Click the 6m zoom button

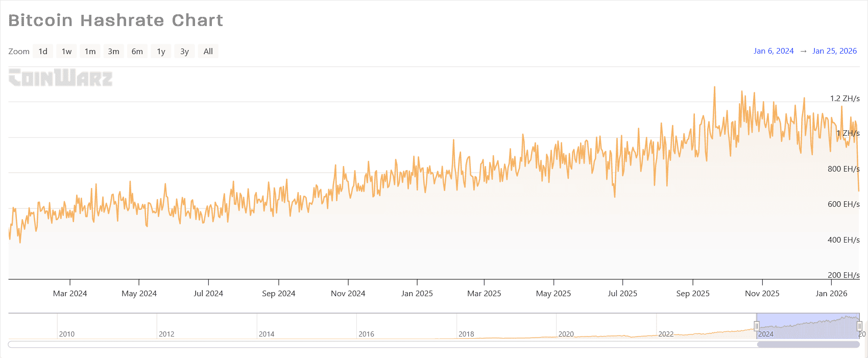pyautogui.click(x=137, y=51)
